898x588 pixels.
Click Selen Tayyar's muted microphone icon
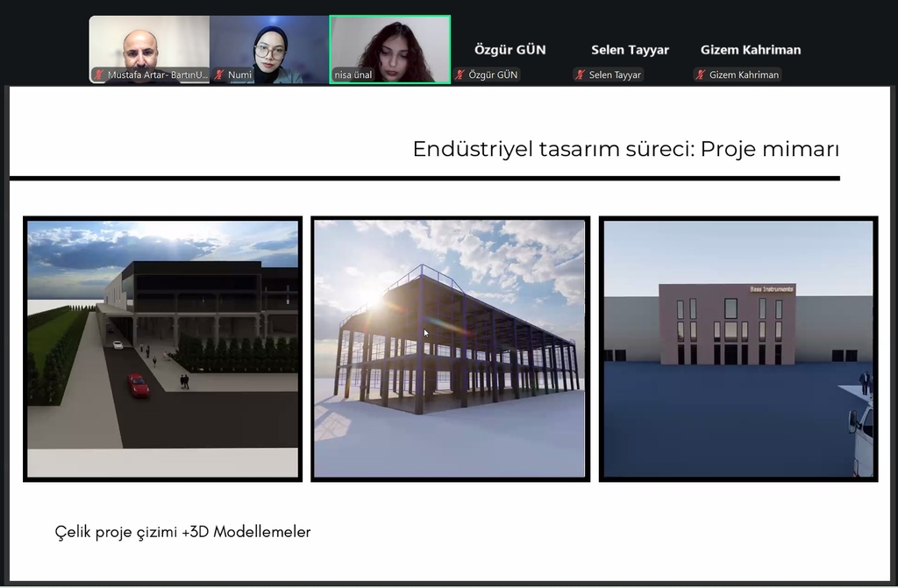[580, 75]
